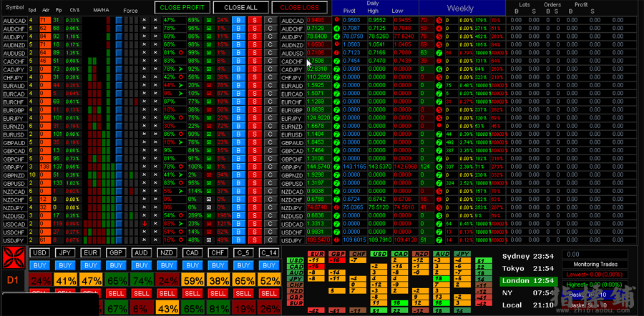Viewport: 644px width, 316px height.
Task: Click the red circle beside AUDUSD 81%
Action: 181,52
